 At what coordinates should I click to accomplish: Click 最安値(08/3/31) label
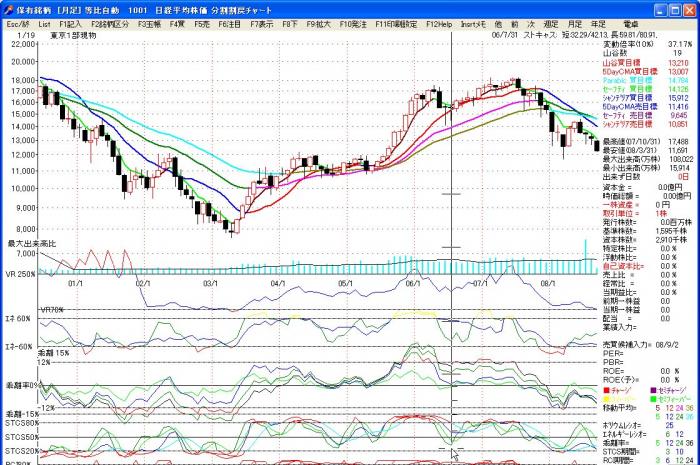point(630,150)
